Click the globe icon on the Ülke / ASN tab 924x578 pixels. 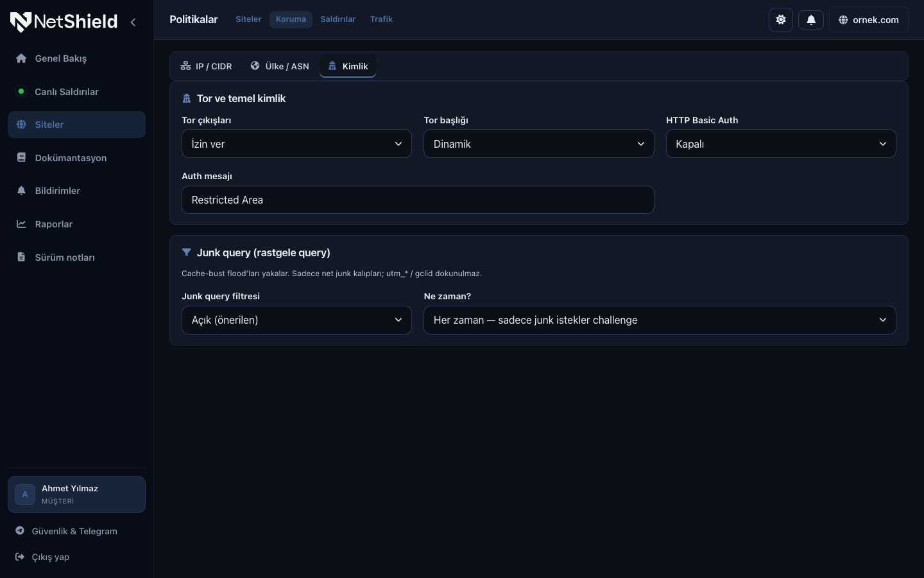point(255,66)
